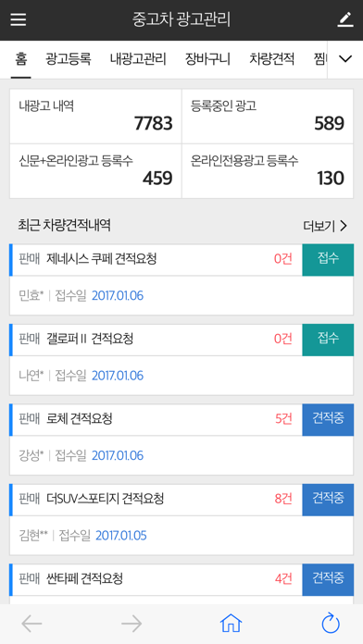Image resolution: width=363 pixels, height=644 pixels.
Task: Click 접수 button for 제네시스 쿠페
Action: [x=328, y=260]
